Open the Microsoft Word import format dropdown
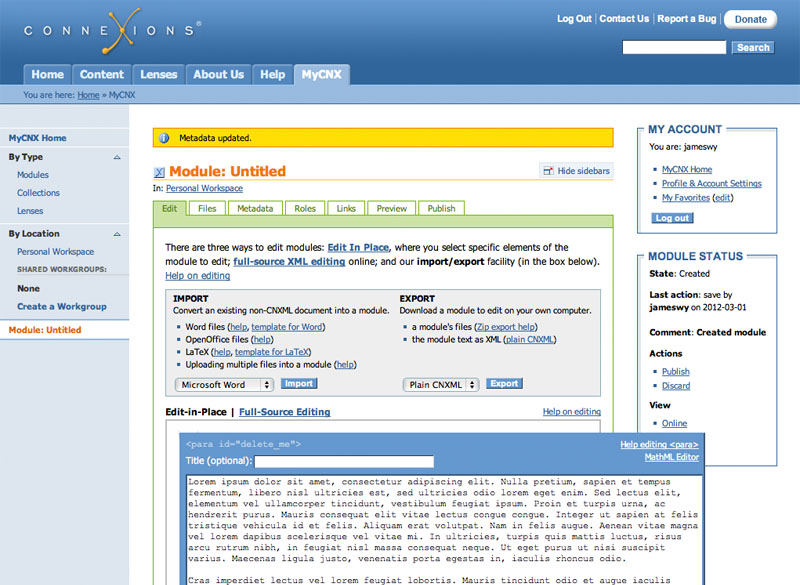The height and width of the screenshot is (585, 800). [x=224, y=384]
